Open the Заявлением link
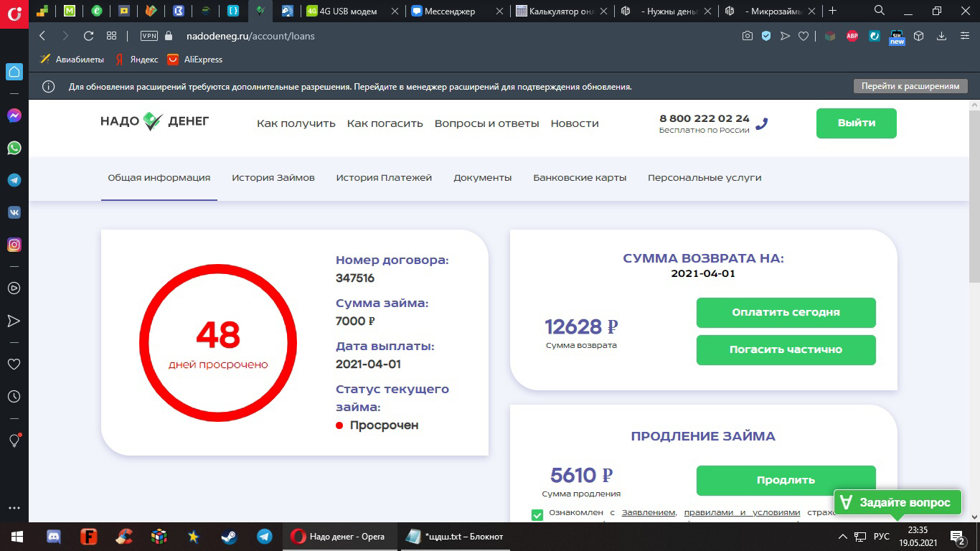This screenshot has height=551, width=980. coord(649,513)
